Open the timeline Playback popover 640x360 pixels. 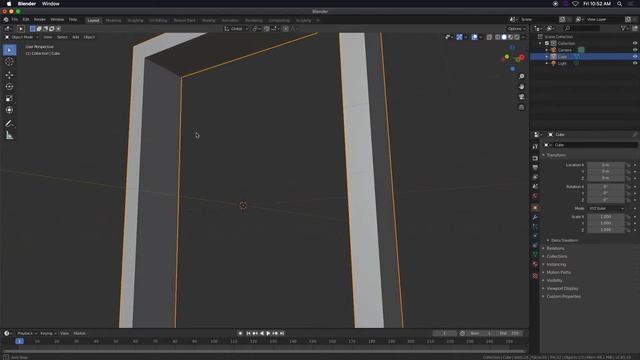27,333
